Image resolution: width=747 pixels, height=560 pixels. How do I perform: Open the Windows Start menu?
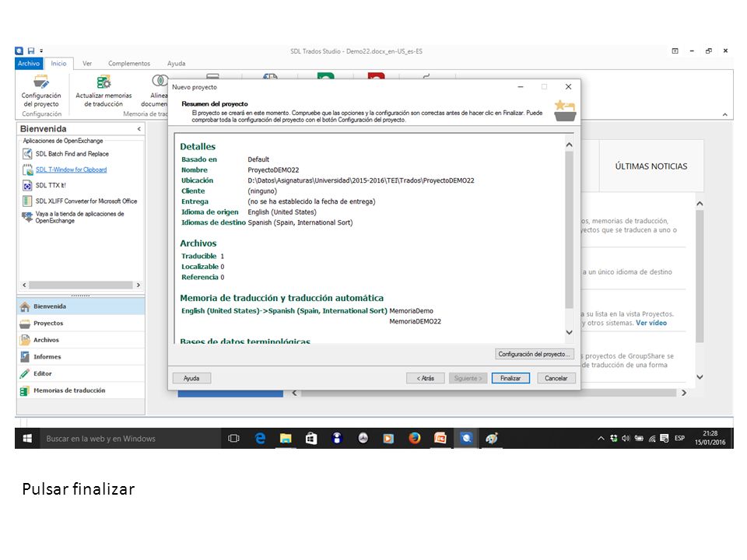(x=27, y=439)
